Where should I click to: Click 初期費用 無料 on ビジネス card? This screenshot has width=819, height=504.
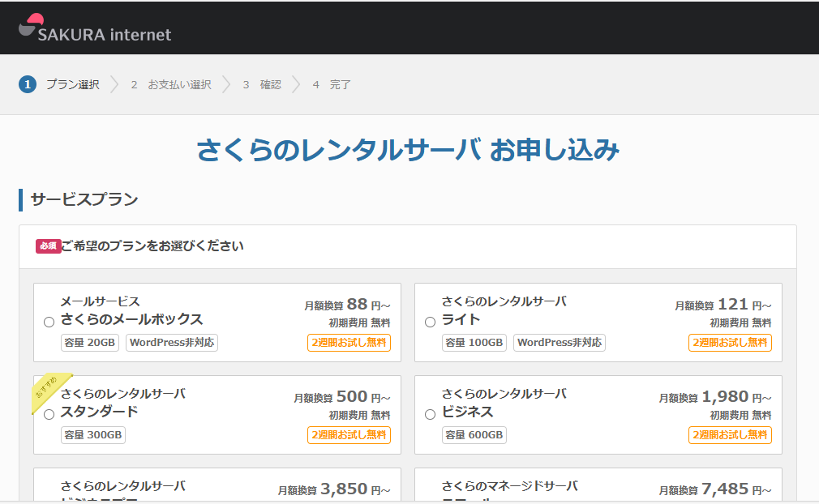740,416
